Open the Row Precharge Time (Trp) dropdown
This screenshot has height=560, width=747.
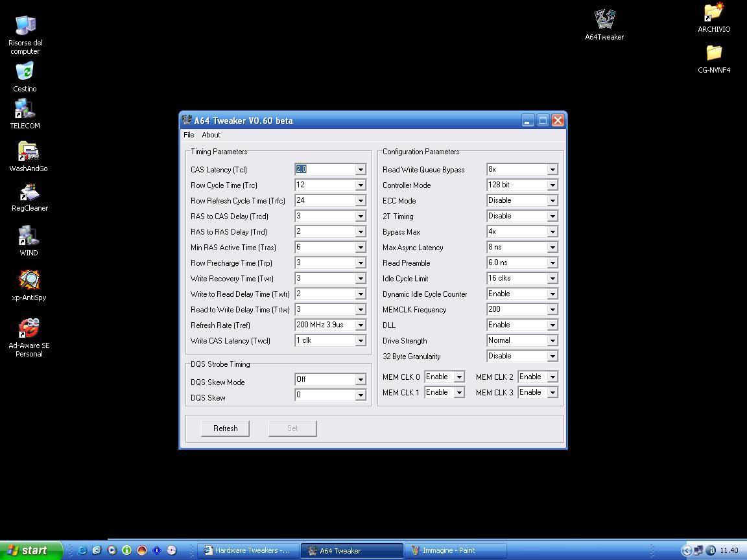[361, 263]
